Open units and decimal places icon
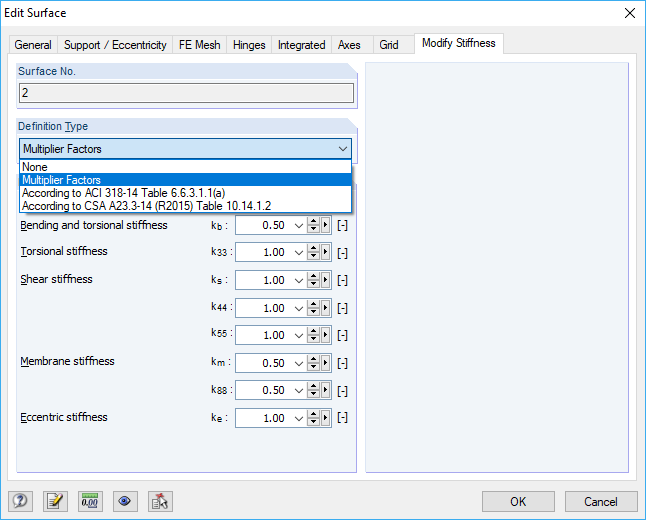Viewport: 646px width, 520px height. coord(90,501)
